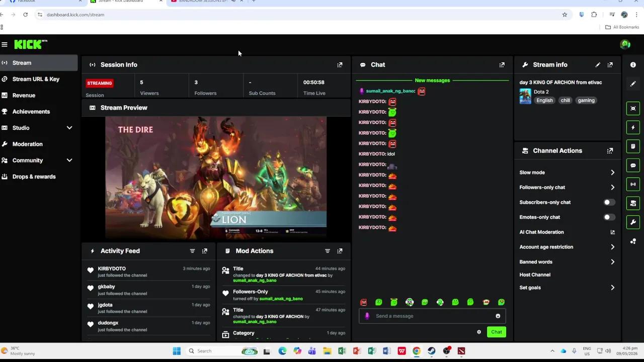644x362 pixels.
Task: Click the chat identity badge in message box
Action: [367, 316]
